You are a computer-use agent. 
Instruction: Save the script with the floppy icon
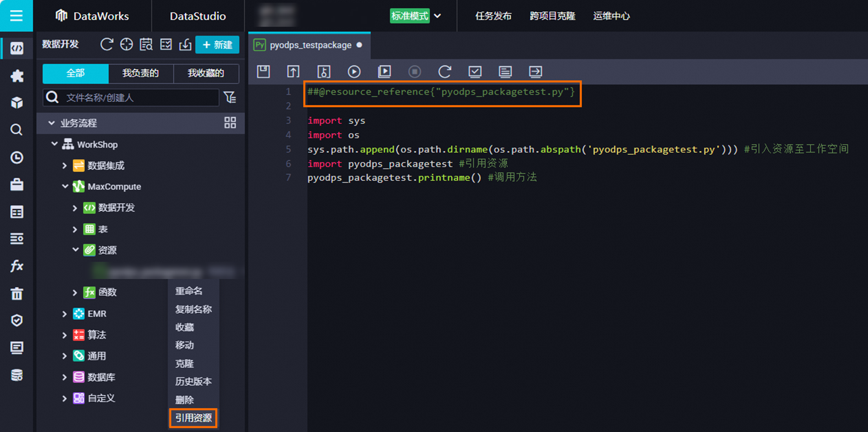point(263,72)
